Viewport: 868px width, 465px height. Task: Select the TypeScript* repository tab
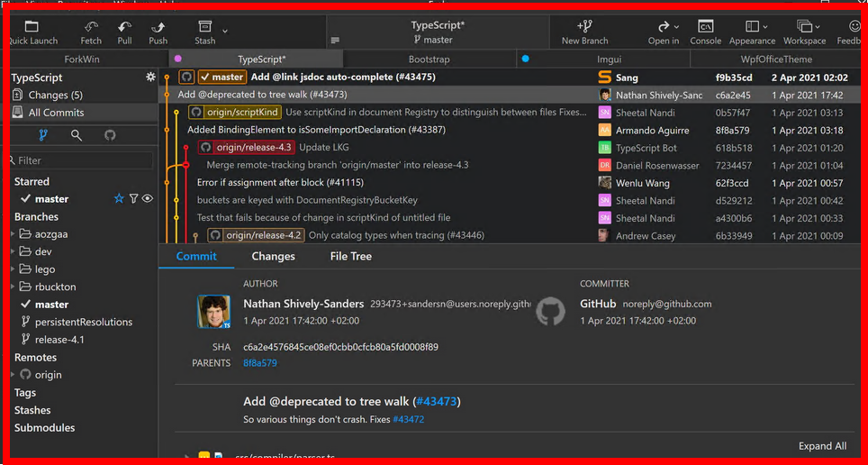[257, 59]
